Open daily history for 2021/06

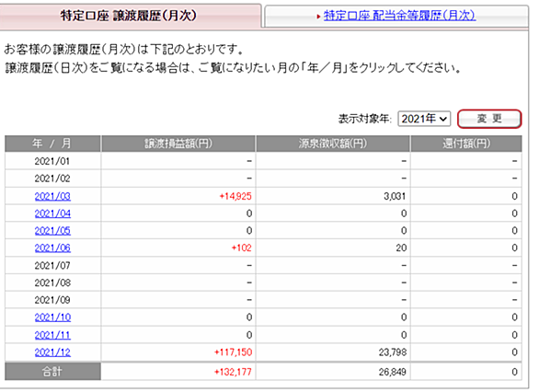coord(52,248)
